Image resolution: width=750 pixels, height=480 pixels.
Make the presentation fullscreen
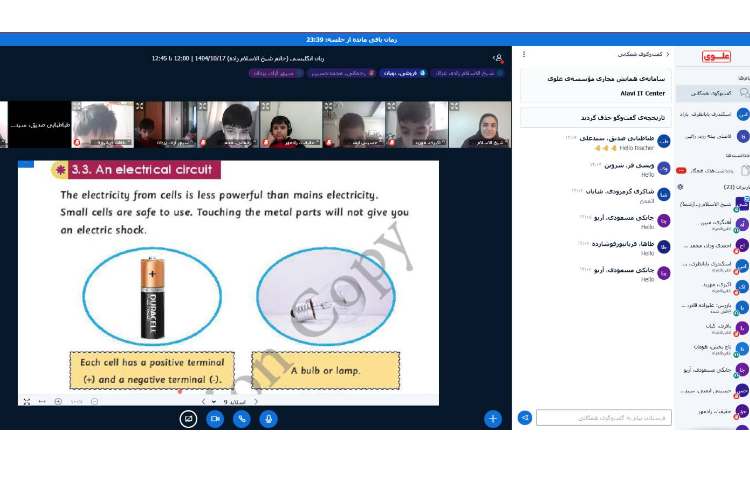(26, 402)
